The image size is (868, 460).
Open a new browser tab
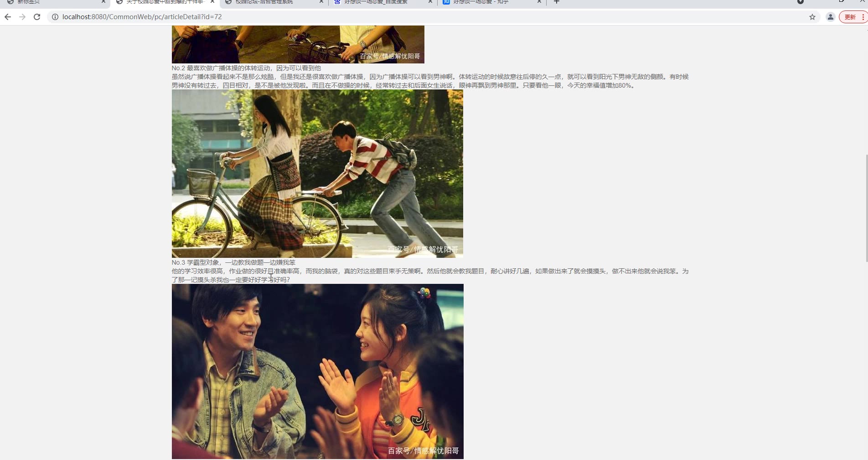coord(556,2)
